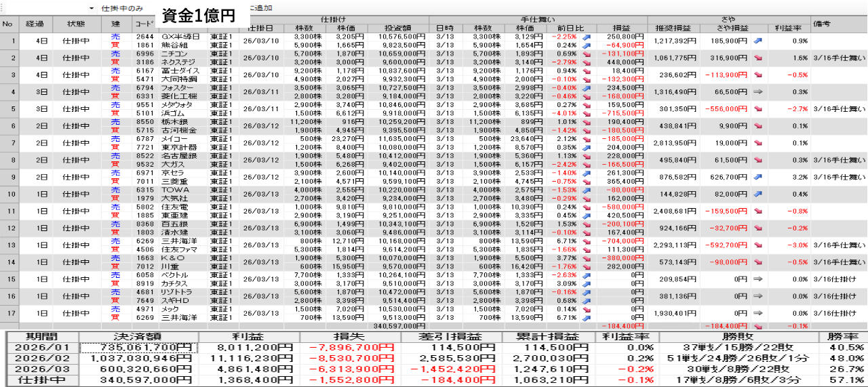Open the 仕掛中のみ filter dropdown
The height and width of the screenshot is (387, 868).
pyautogui.click(x=122, y=8)
